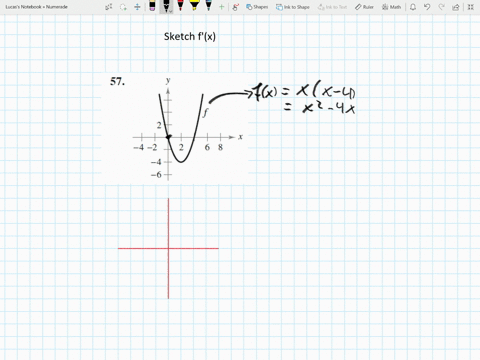This screenshot has height=360, width=480.
Task: Redo the last action
Action: [441, 7]
